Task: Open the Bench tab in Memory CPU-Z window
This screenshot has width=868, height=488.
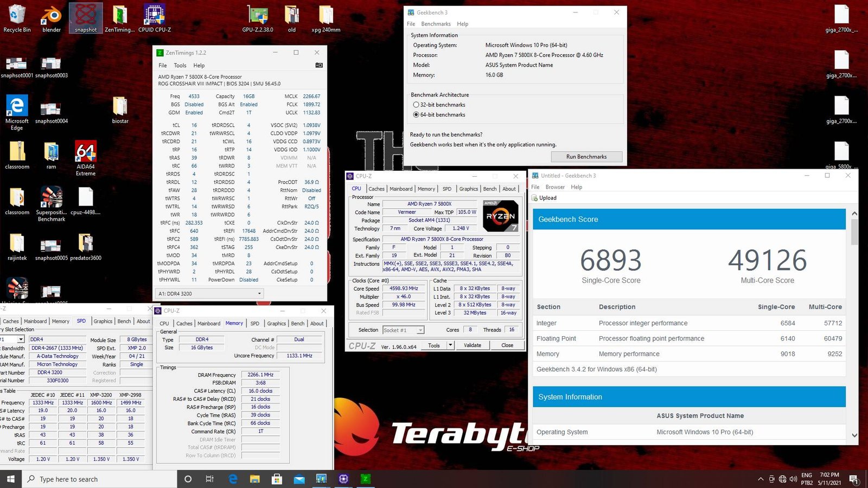Action: [298, 323]
